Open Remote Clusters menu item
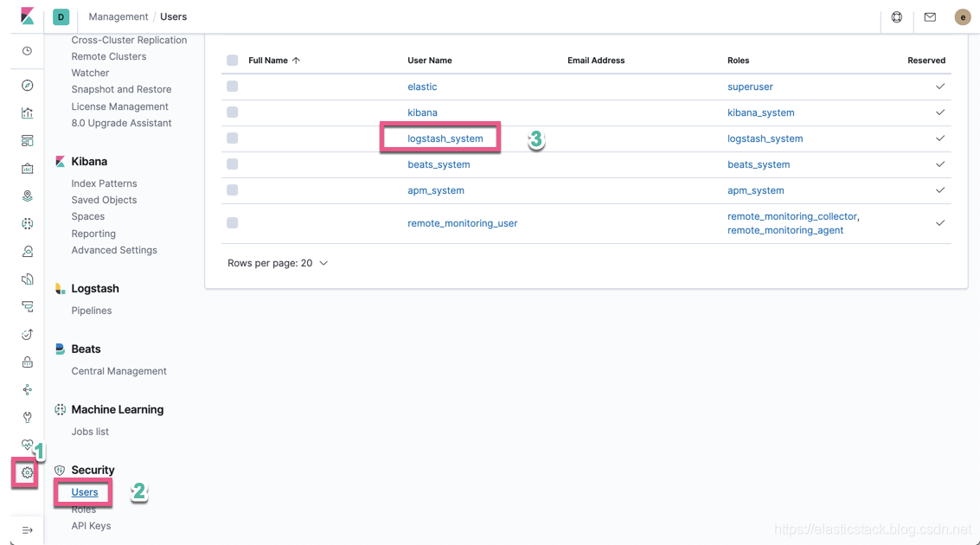The height and width of the screenshot is (545, 980). 109,56
